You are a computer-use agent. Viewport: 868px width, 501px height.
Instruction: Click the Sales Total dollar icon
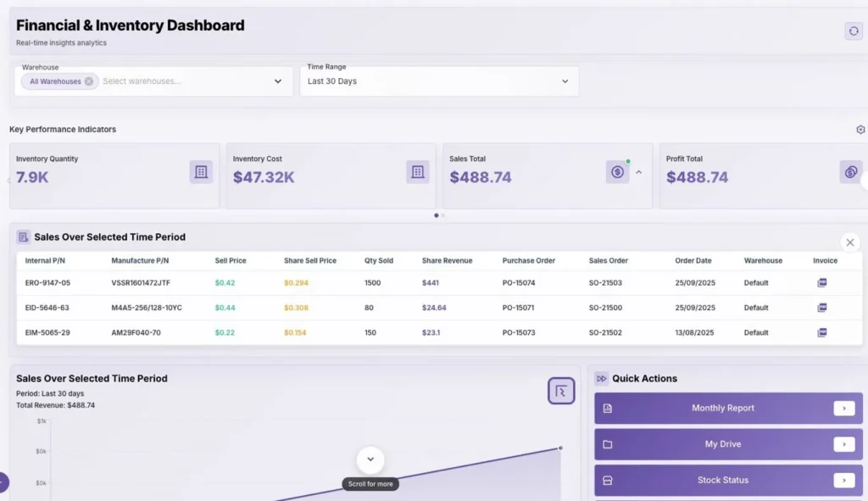coord(617,172)
